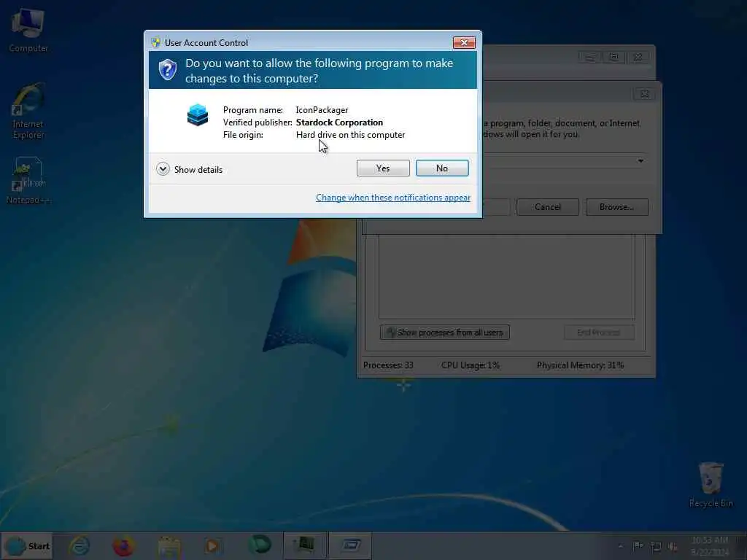Click Cancel in the Run dialog
747x560 pixels.
click(548, 207)
